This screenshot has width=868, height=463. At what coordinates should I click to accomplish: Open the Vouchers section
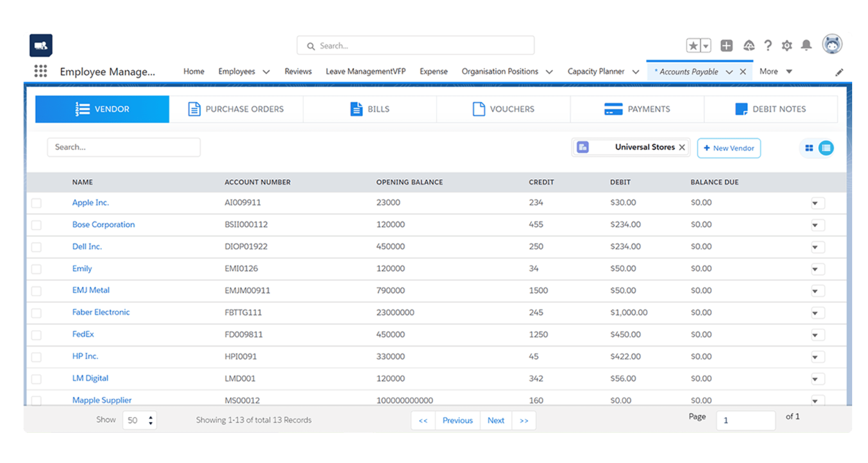(479, 109)
